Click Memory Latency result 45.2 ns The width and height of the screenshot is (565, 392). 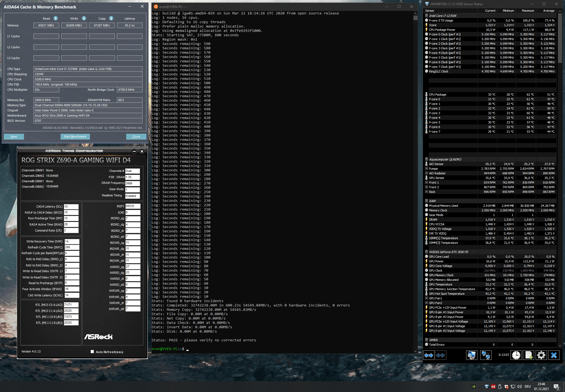click(130, 25)
